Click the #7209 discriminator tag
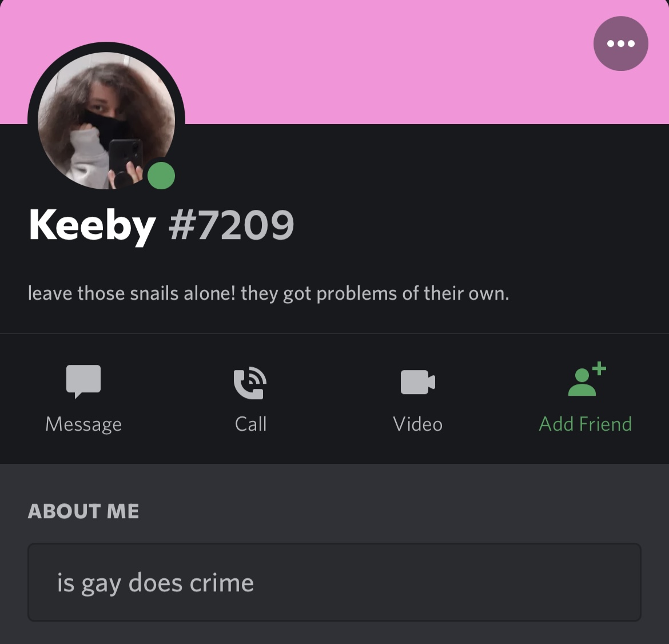This screenshot has height=644, width=669. coord(231,224)
